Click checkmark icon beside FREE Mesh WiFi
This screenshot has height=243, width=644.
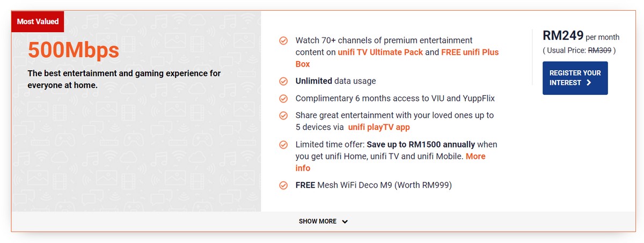pyautogui.click(x=283, y=186)
